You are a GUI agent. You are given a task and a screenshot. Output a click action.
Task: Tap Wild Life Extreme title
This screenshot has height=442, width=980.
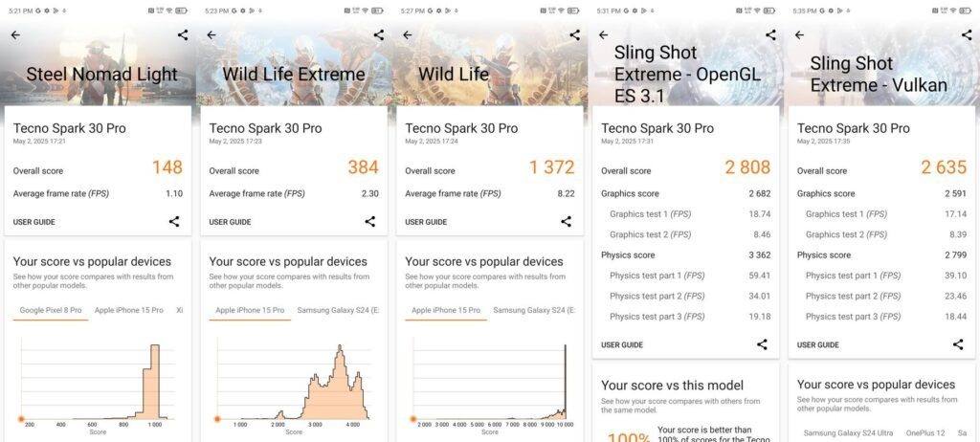click(294, 75)
